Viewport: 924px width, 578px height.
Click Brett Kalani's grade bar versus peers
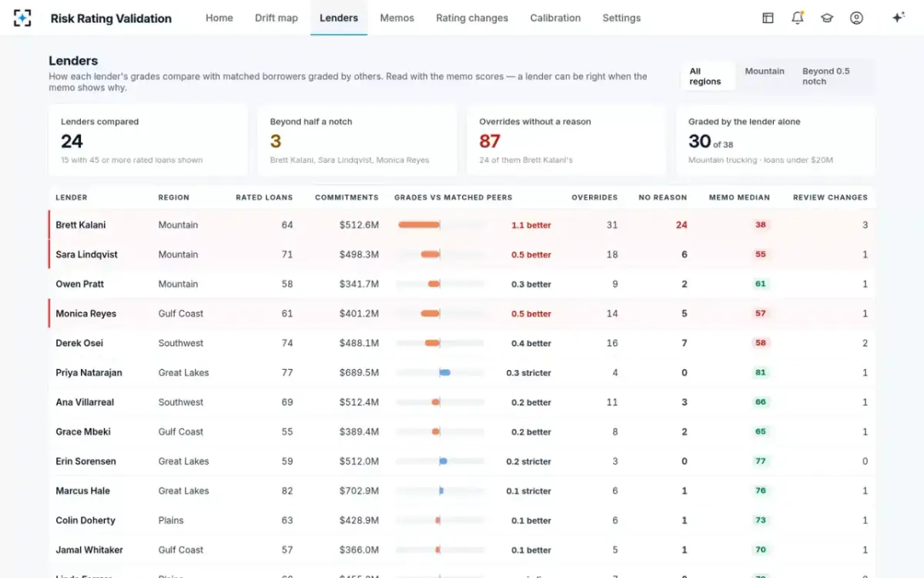coord(440,225)
